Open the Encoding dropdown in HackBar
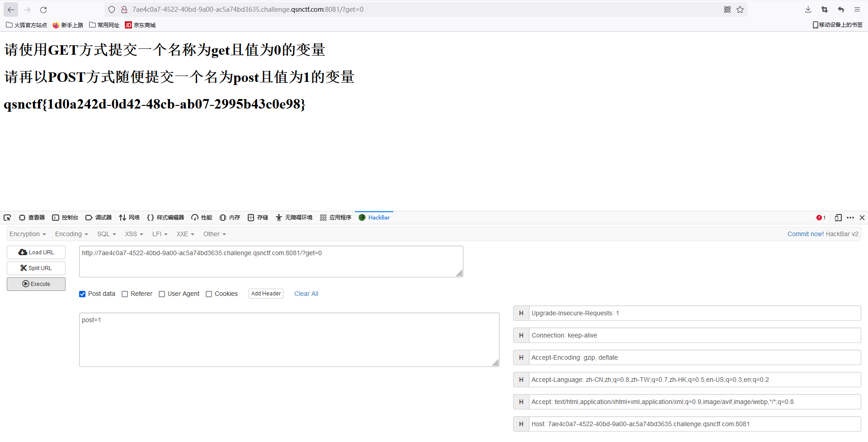 [x=71, y=234]
